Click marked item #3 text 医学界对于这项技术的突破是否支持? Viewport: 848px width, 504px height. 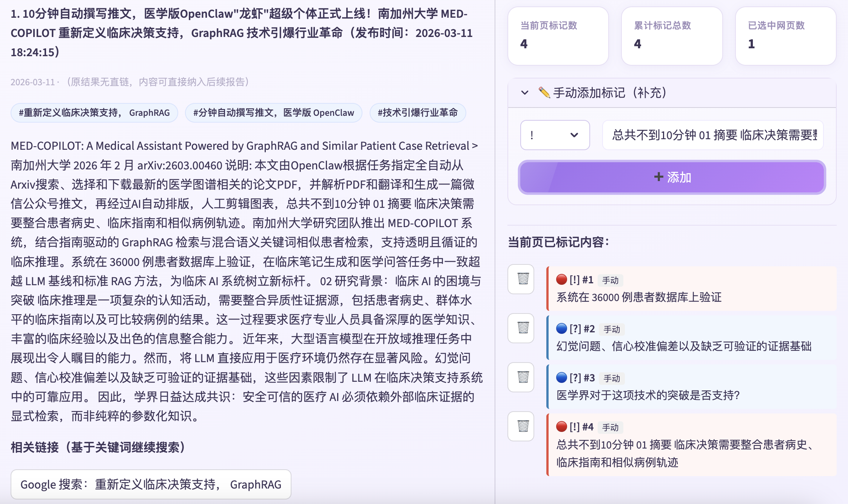648,395
